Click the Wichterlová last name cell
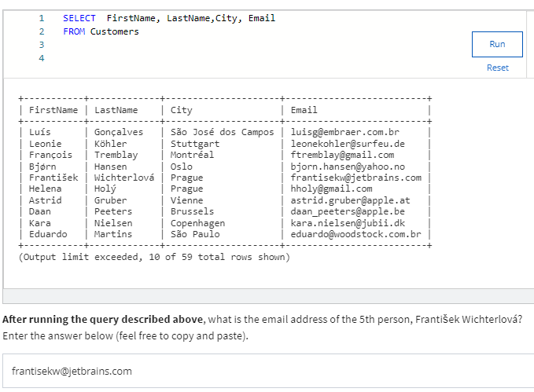This screenshot has height=392, width=534. pyautogui.click(x=123, y=178)
